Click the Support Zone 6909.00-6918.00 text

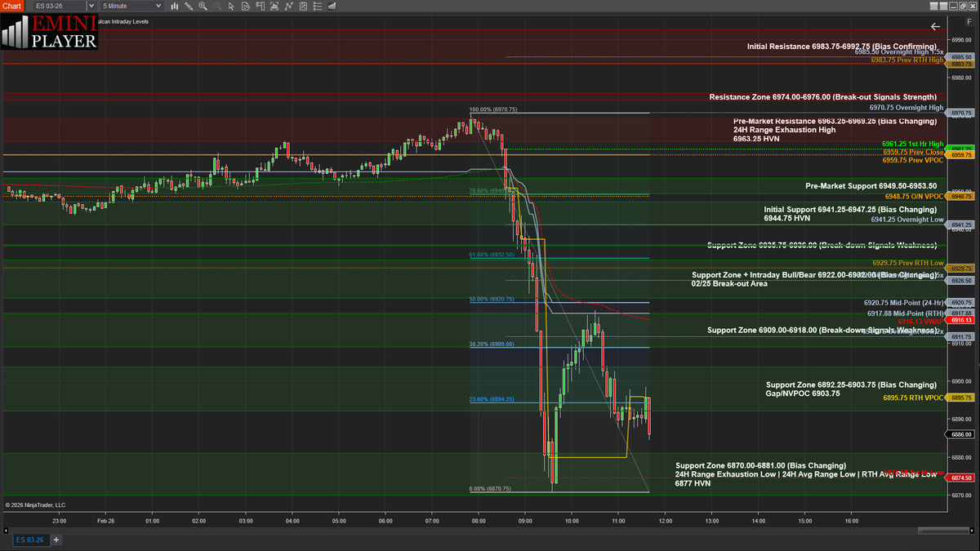point(822,330)
